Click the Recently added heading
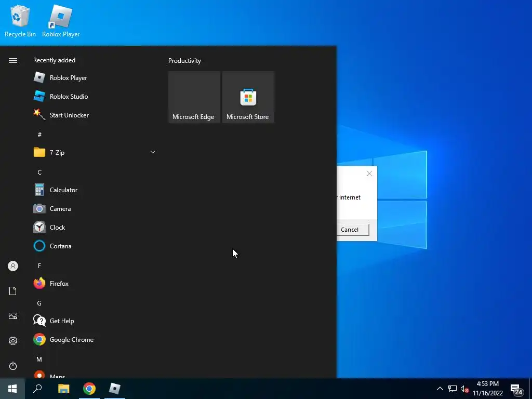Viewport: 532px width, 399px height. pyautogui.click(x=54, y=60)
